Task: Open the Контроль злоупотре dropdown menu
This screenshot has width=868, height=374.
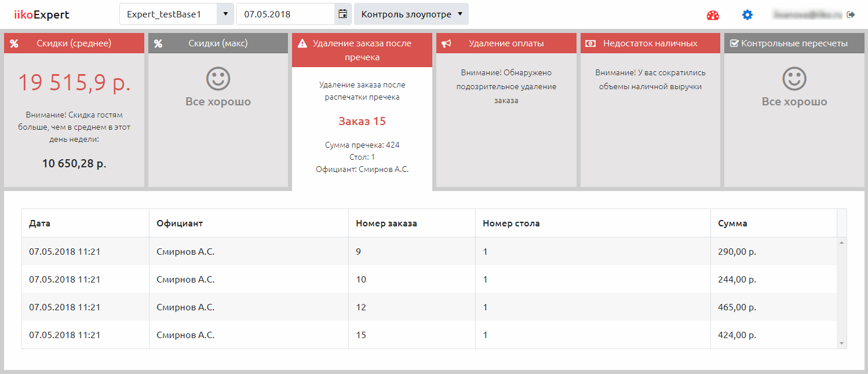Action: (411, 14)
